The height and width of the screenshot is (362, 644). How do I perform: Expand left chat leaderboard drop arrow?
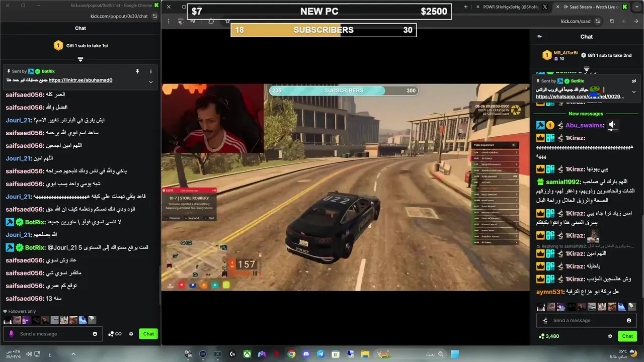pos(80,59)
